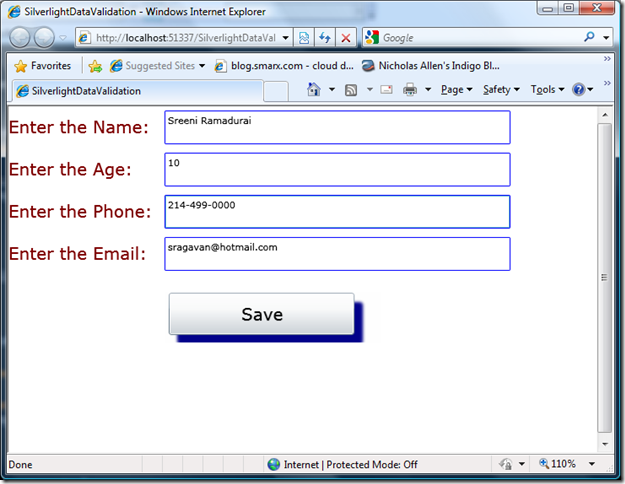The width and height of the screenshot is (625, 484).
Task: Run search with the magnifier icon
Action: 589,37
